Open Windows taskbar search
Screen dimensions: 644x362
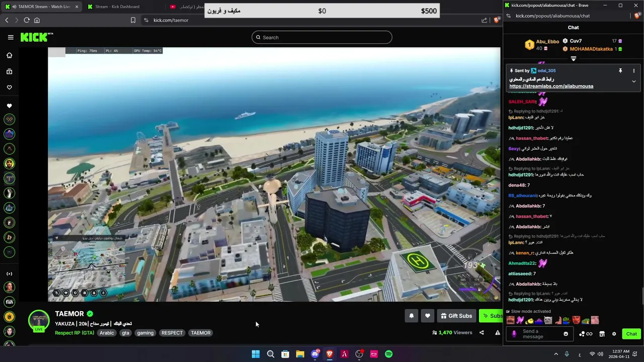270,354
